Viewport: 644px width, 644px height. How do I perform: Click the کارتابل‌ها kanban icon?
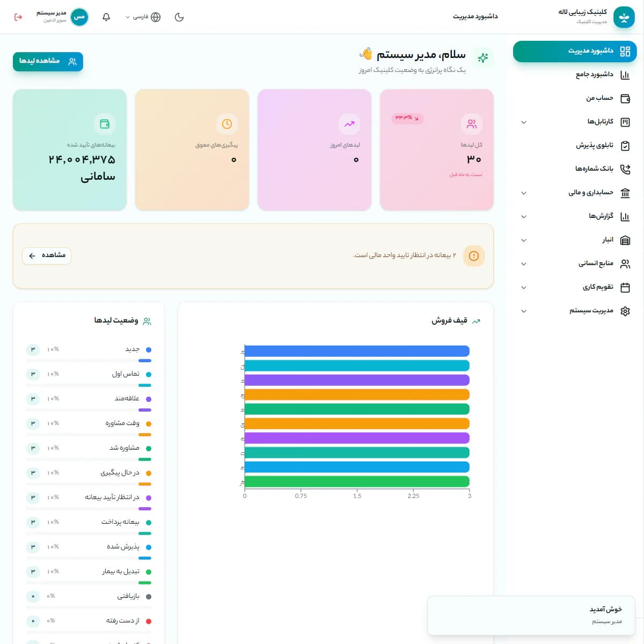point(625,122)
